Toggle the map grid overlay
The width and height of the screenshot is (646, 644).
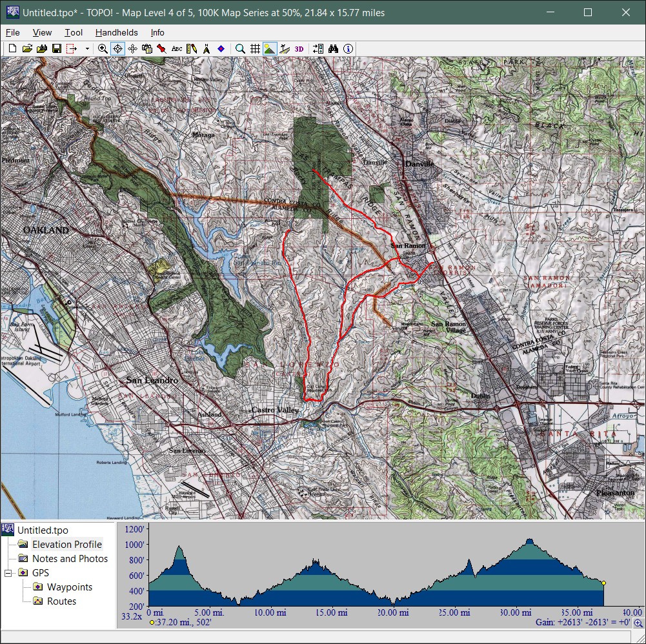pyautogui.click(x=255, y=48)
